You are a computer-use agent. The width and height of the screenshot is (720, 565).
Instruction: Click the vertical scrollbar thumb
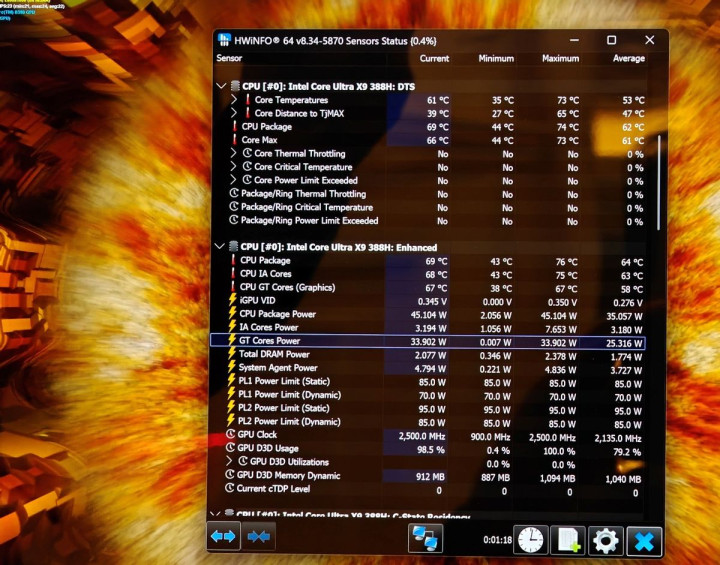[659, 183]
